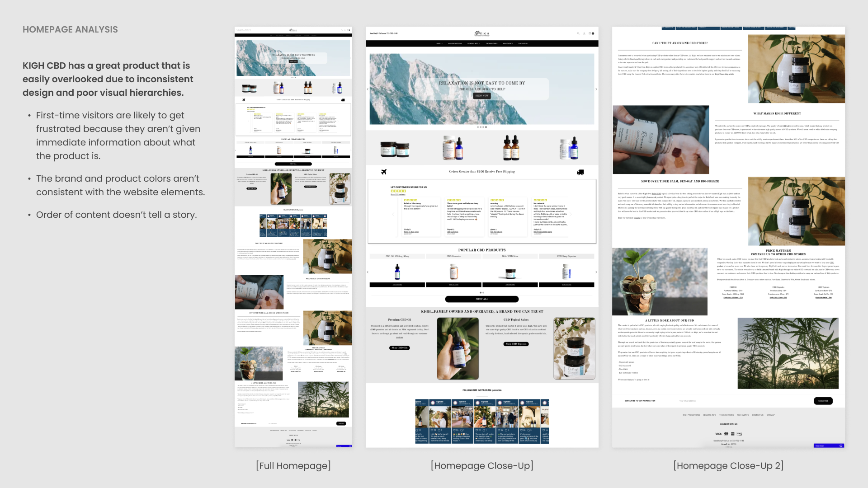Click the [Homepage Close-Up] caption
Image resolution: width=868 pixels, height=488 pixels.
coord(482,466)
